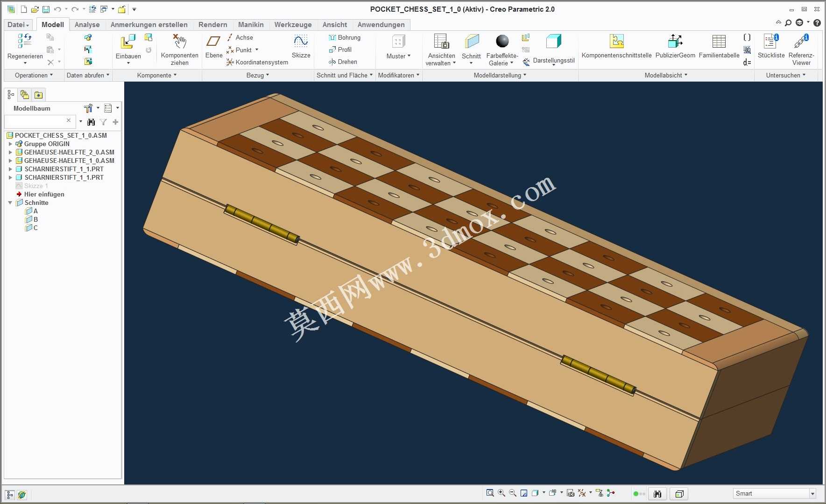Switch to the favorites tab icon
This screenshot has height=504, width=826.
pos(39,95)
